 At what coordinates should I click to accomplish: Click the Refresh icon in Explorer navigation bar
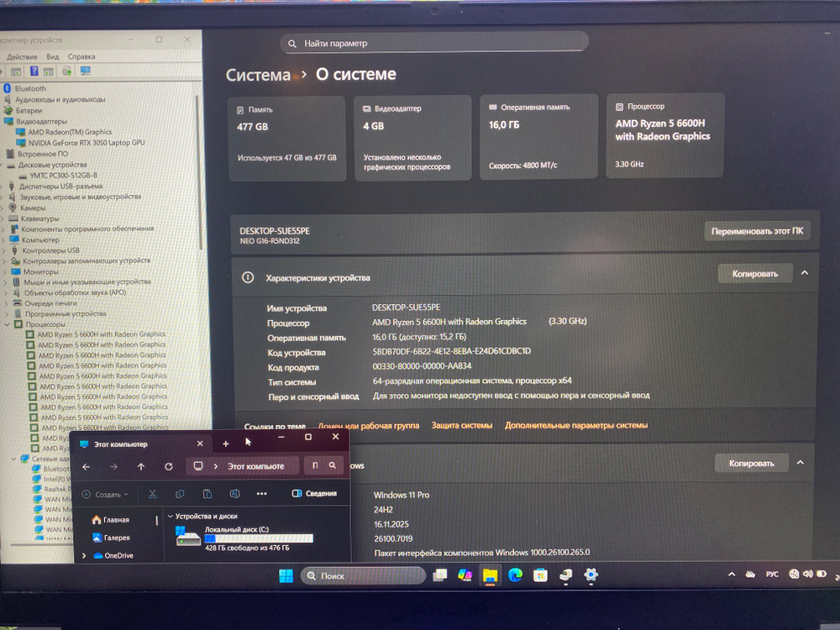click(169, 466)
